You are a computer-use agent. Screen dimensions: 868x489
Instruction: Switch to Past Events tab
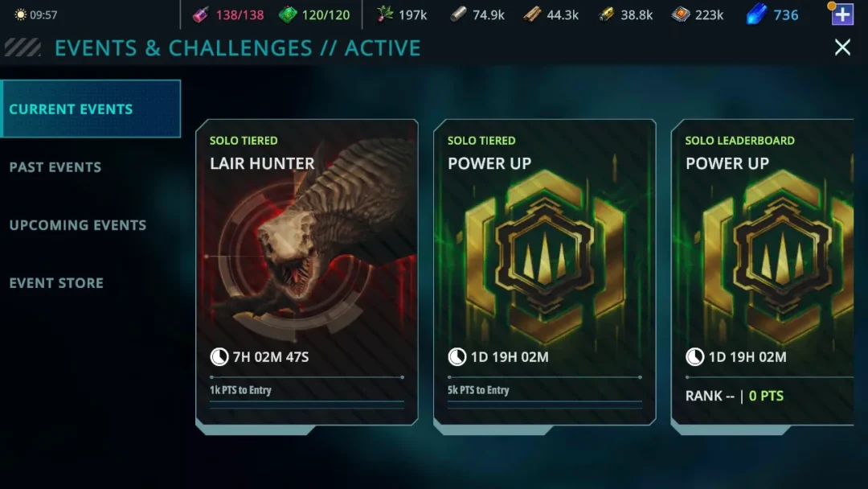point(55,166)
